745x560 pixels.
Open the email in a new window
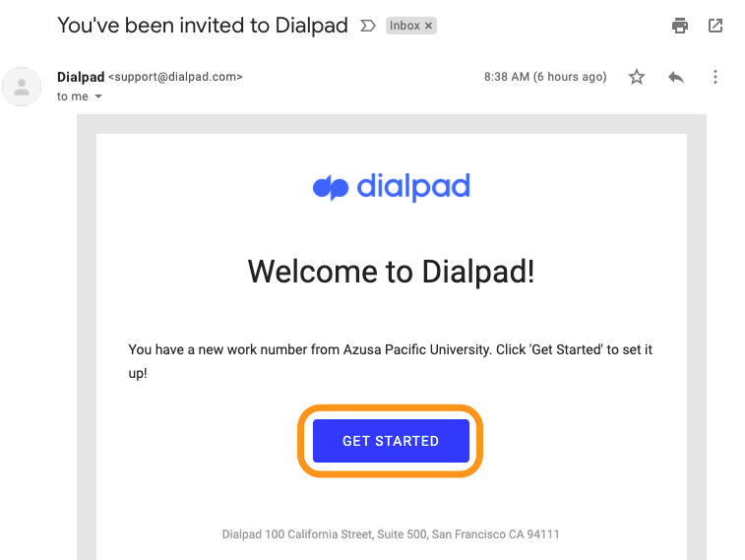pyautogui.click(x=715, y=26)
